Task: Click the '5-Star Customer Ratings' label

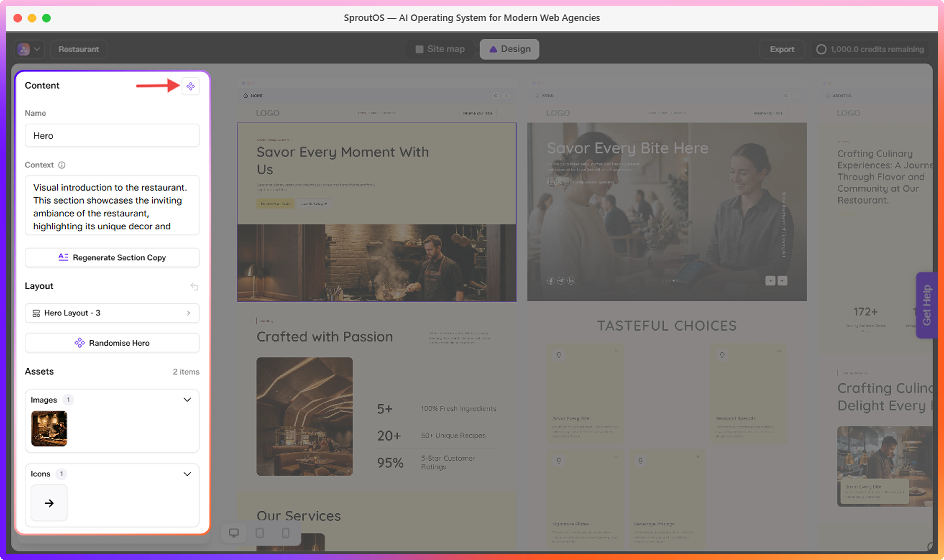Action: (x=448, y=463)
